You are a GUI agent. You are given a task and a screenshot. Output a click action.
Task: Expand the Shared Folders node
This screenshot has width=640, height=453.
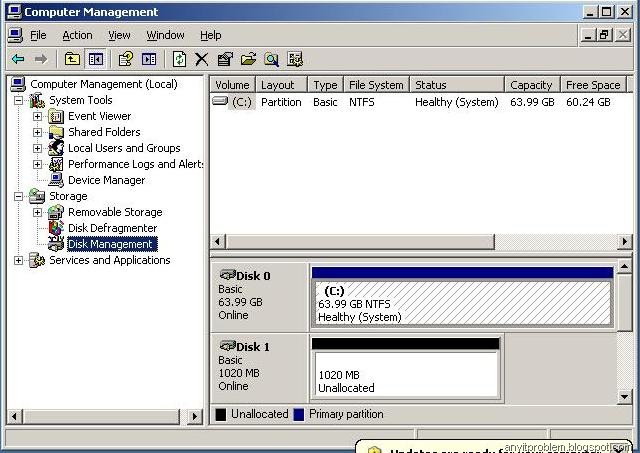(37, 132)
